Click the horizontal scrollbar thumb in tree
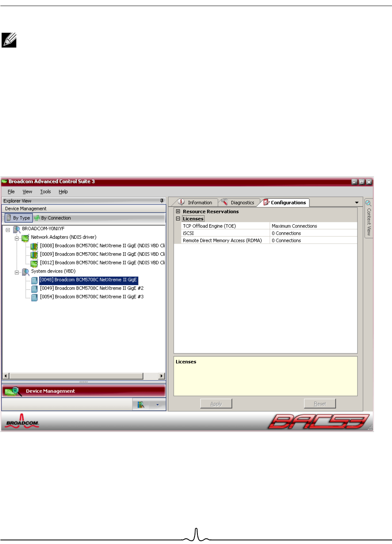This screenshot has width=392, height=544. pyautogui.click(x=76, y=376)
